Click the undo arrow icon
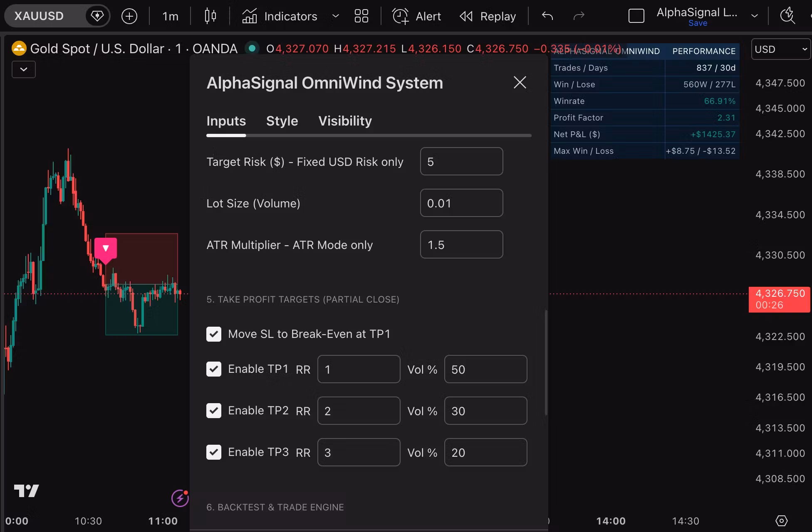 [x=547, y=16]
